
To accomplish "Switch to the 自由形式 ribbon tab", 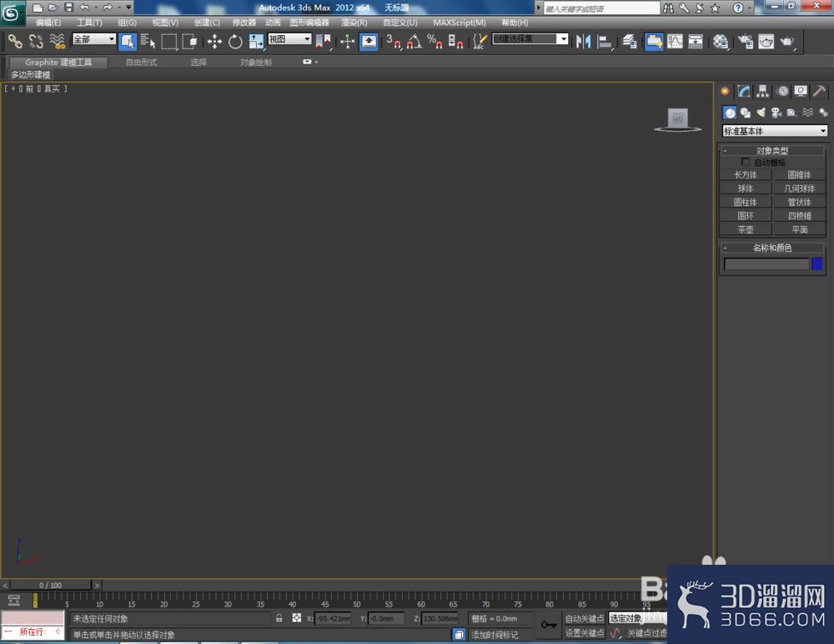I will [142, 63].
